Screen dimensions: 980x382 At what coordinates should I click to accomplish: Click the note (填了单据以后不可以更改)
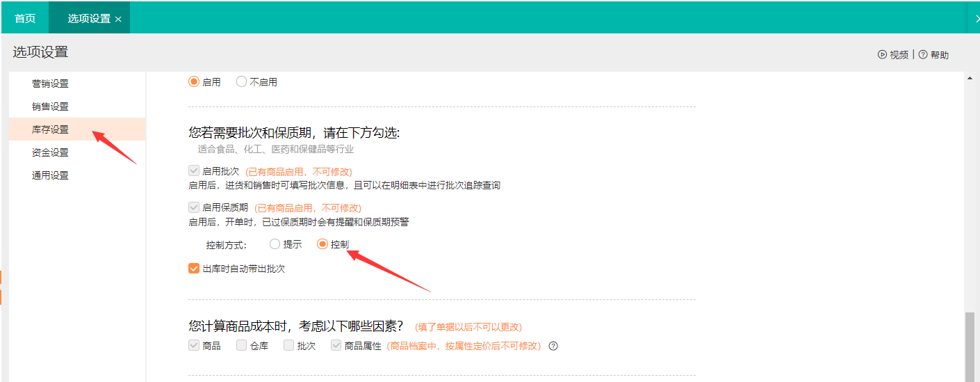point(468,326)
